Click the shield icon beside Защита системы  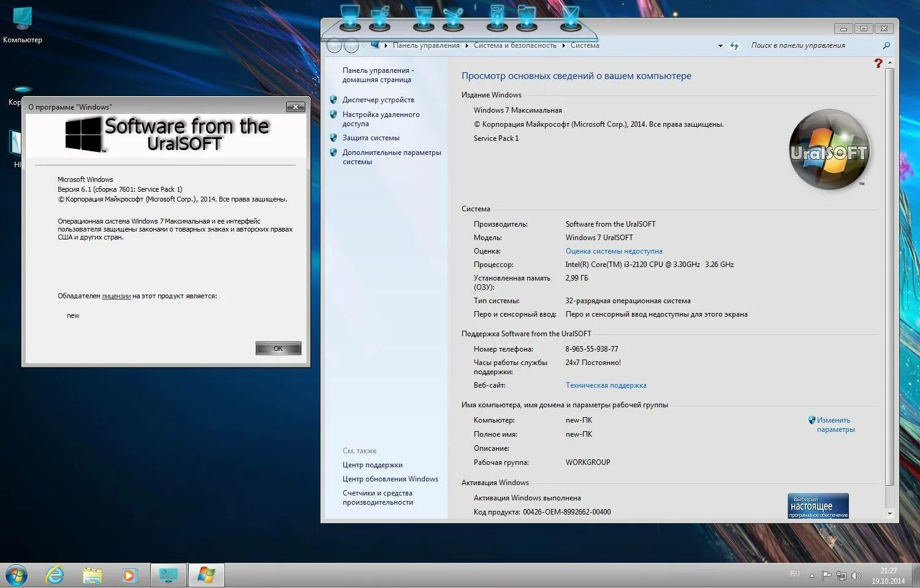pos(333,138)
